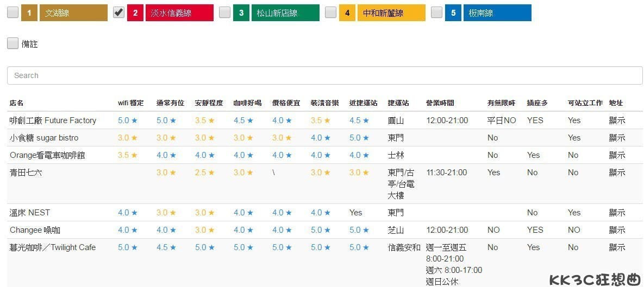Click the 東門/古亭/台電大樓 station cell
Image resolution: width=644 pixels, height=287 pixels.
tap(401, 184)
